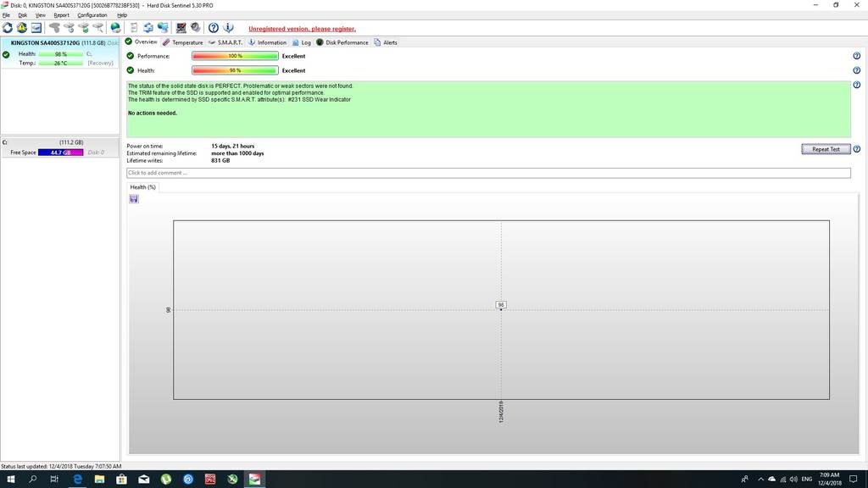Click the save icon above the health graph
Screen dimensions: 868x488
[x=134, y=199]
